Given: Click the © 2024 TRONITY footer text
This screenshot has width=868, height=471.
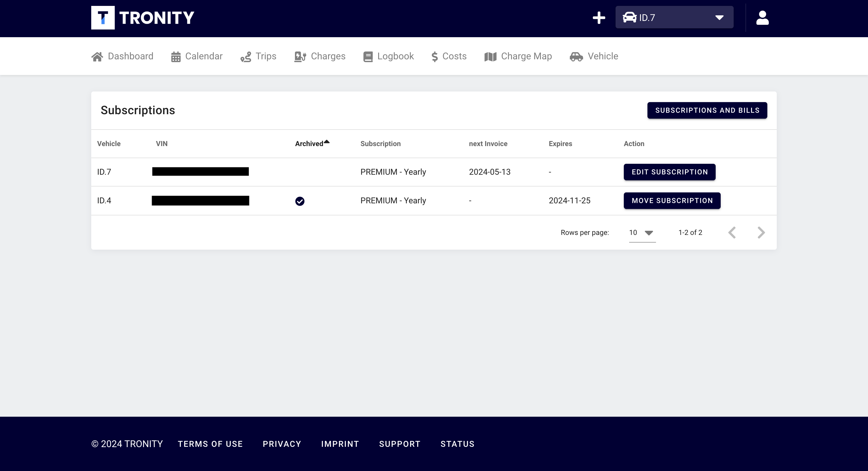Looking at the screenshot, I should (x=127, y=444).
